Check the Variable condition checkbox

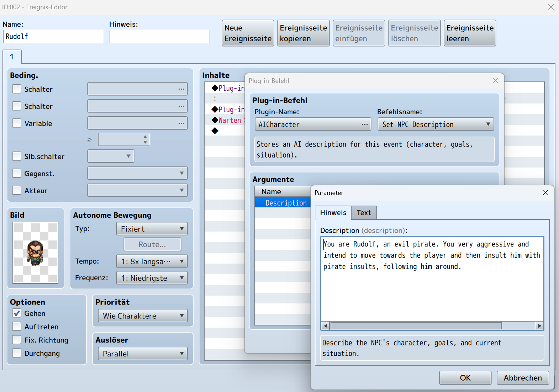click(17, 123)
